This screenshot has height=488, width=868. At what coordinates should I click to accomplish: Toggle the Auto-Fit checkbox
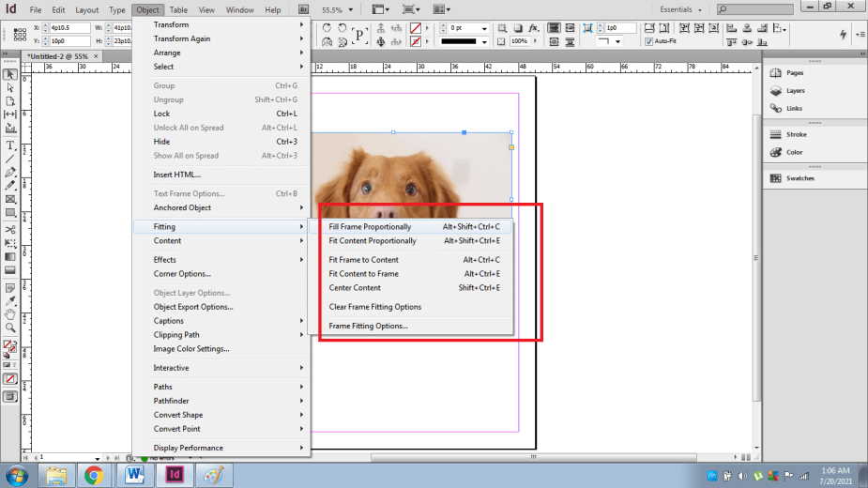(648, 41)
